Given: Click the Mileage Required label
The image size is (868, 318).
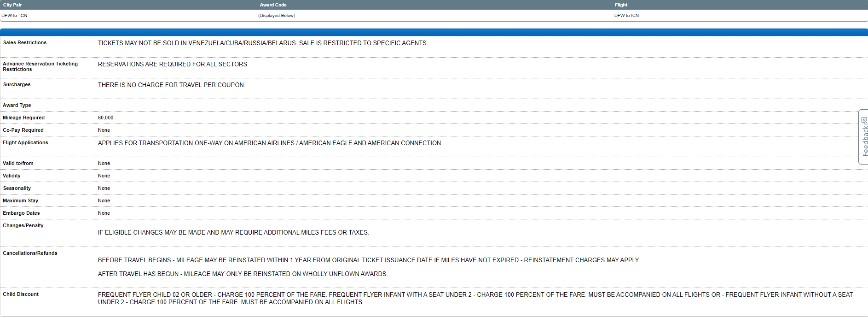Looking at the screenshot, I should pyautogui.click(x=23, y=118).
